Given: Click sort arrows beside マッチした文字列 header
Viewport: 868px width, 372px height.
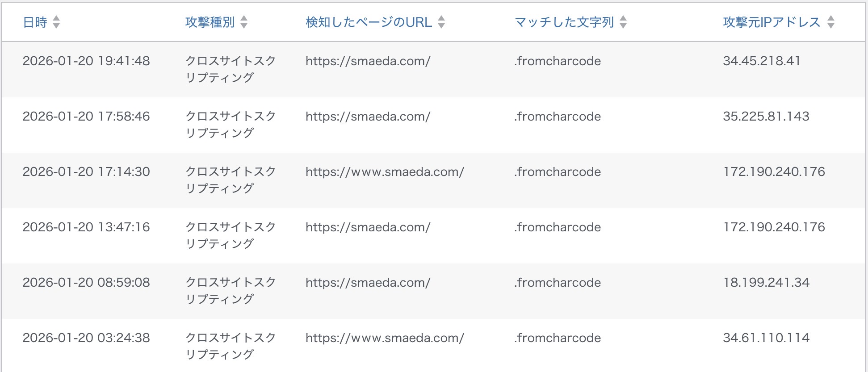Looking at the screenshot, I should (623, 22).
